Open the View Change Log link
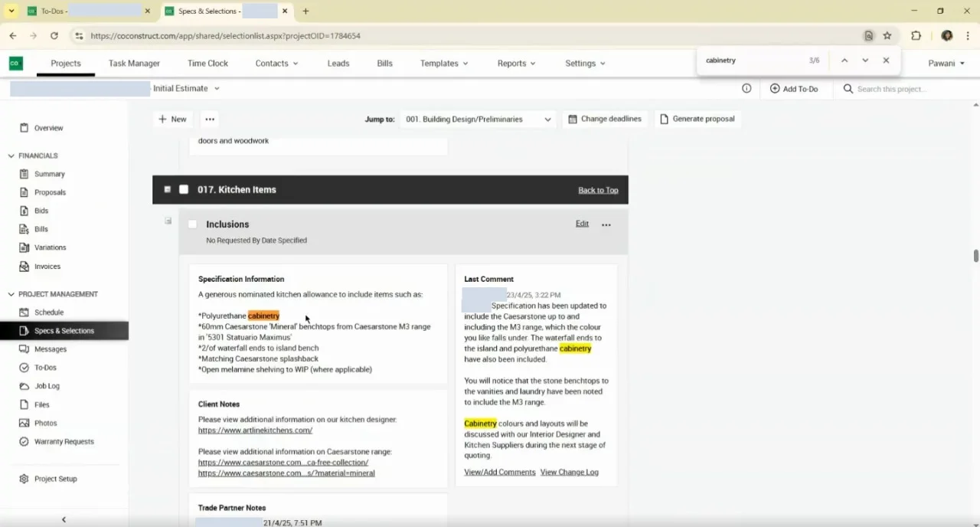This screenshot has height=527, width=980. pos(570,472)
